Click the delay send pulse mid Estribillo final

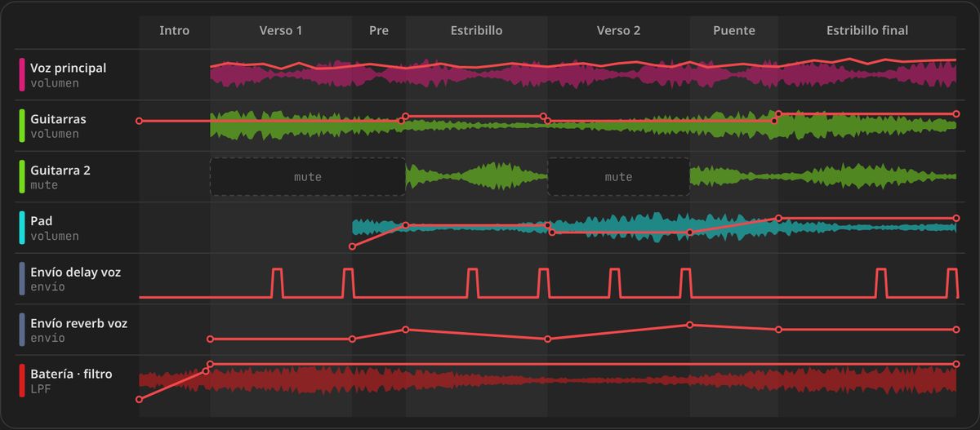click(880, 282)
